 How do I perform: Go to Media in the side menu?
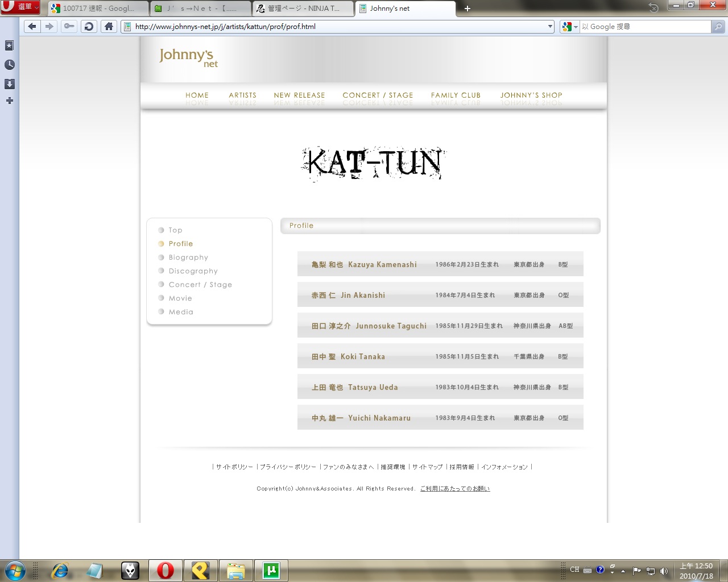click(181, 312)
